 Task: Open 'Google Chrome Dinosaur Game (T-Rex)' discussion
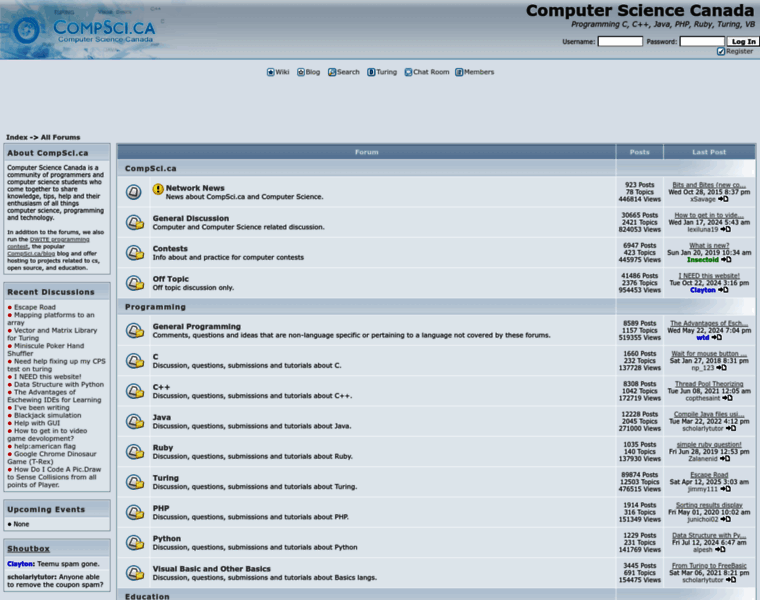(52, 458)
